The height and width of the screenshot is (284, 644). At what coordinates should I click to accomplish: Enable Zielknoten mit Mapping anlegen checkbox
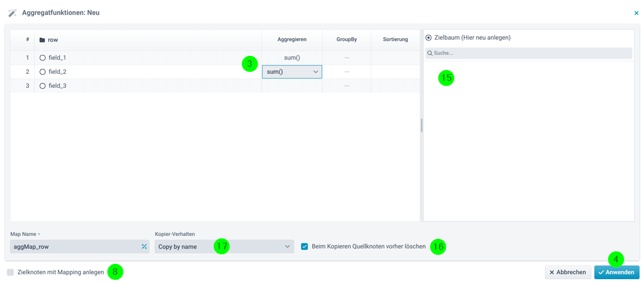coord(11,272)
